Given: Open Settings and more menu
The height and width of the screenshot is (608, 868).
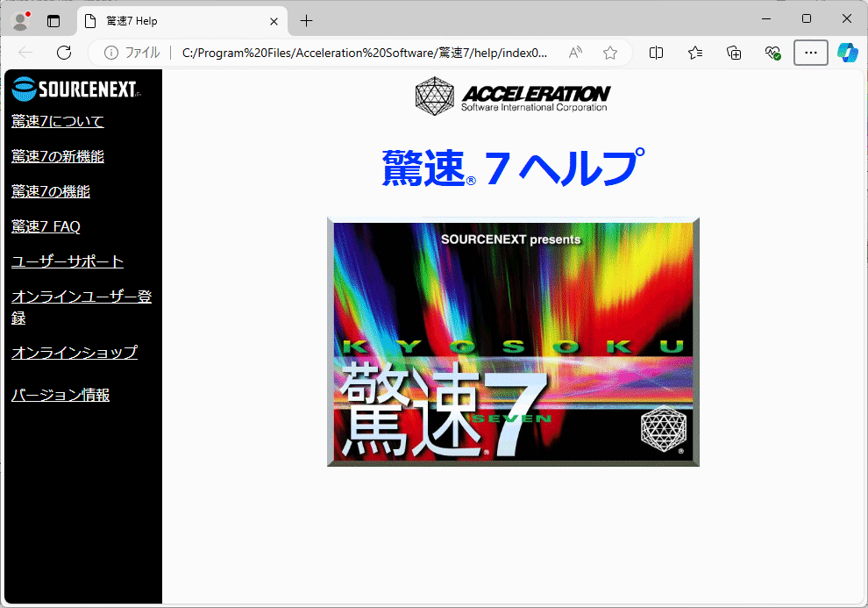Looking at the screenshot, I should point(810,53).
